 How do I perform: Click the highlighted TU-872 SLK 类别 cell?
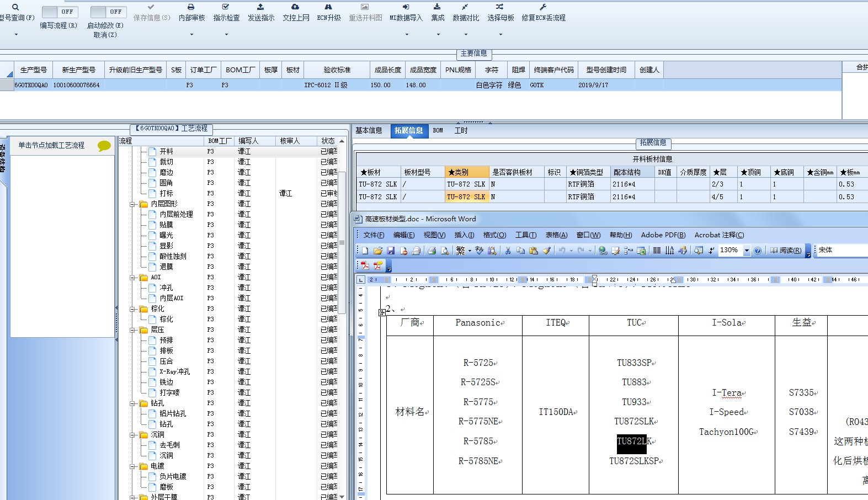click(x=466, y=197)
